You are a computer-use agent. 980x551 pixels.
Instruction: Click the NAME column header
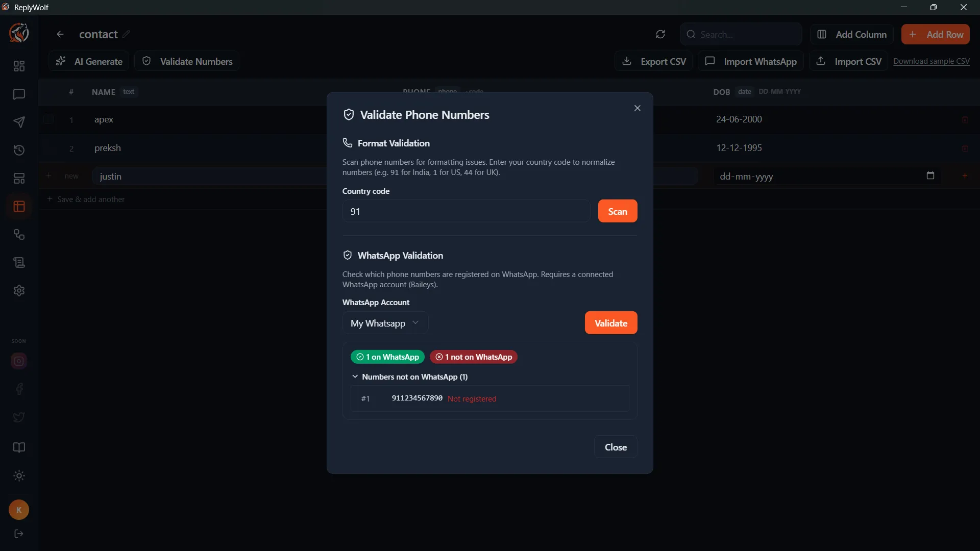[x=104, y=92]
